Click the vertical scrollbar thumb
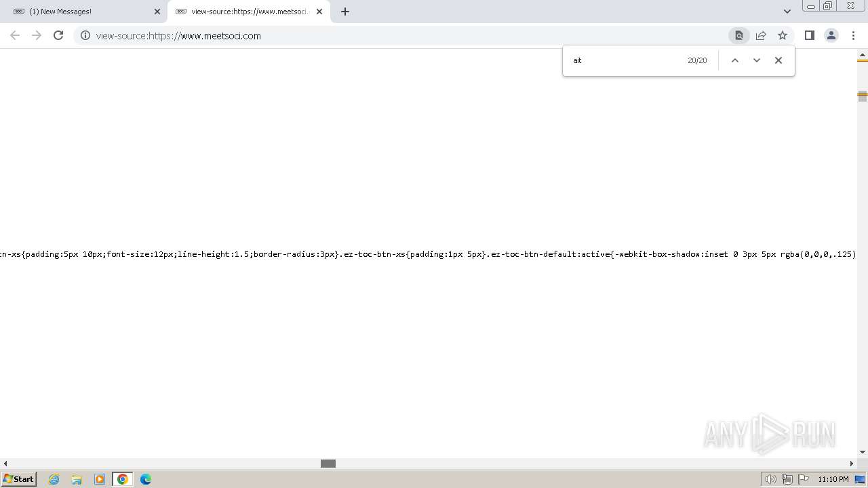The width and height of the screenshot is (868, 488). [863, 96]
